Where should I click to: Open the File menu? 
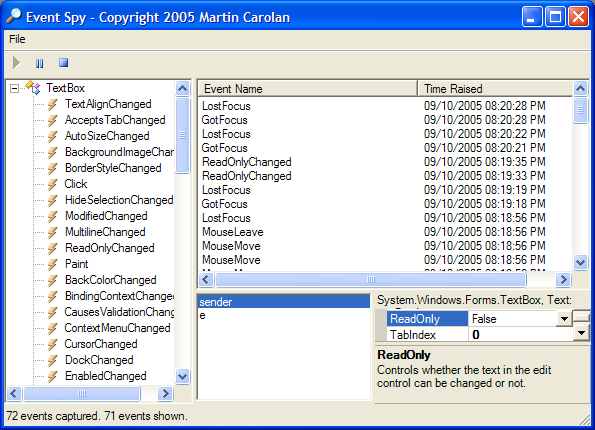coord(17,39)
